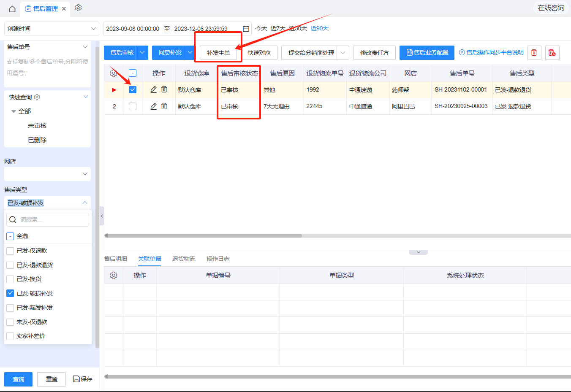This screenshot has width=571, height=392.
Task: Select the 已删除 quick query item
Action: coord(37,140)
